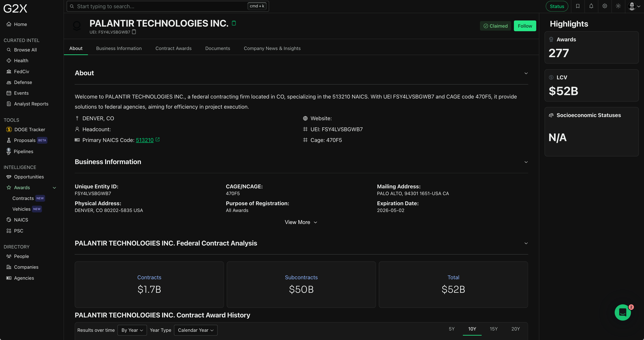The width and height of the screenshot is (644, 340).
Task: Open the By Year dropdown
Action: point(132,330)
